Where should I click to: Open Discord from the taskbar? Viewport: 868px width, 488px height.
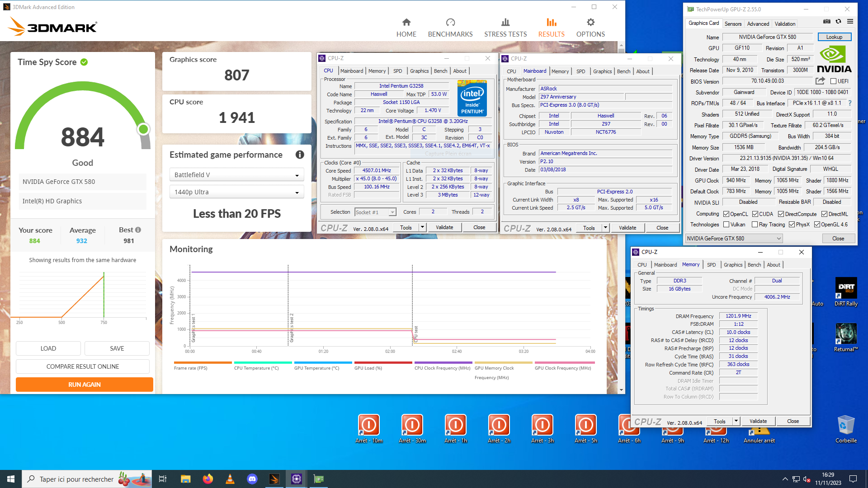pos(252,479)
